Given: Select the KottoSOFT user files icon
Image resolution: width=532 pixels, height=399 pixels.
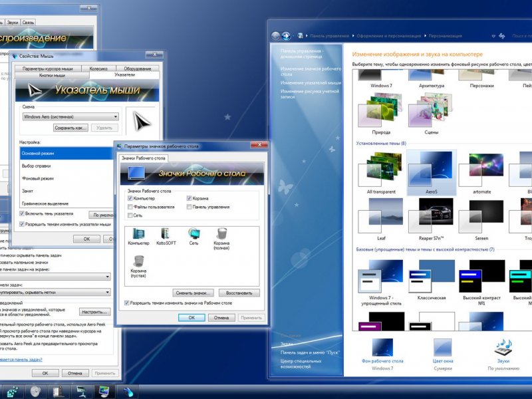Looking at the screenshot, I should [x=166, y=237].
